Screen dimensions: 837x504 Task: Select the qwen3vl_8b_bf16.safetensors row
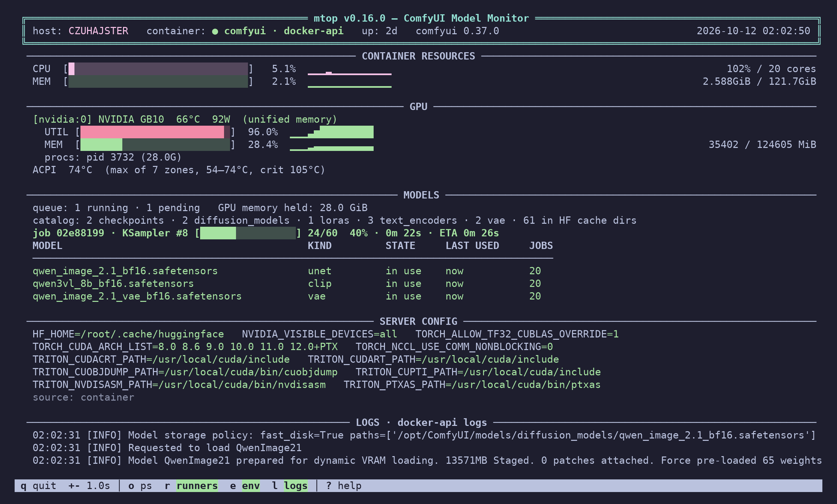click(x=293, y=284)
